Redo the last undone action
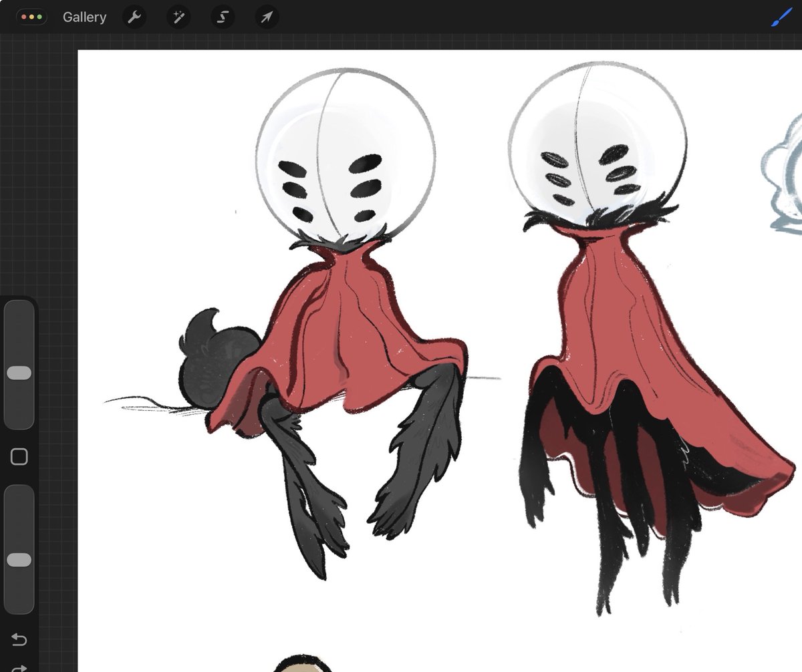This screenshot has width=802, height=672. pos(19,667)
